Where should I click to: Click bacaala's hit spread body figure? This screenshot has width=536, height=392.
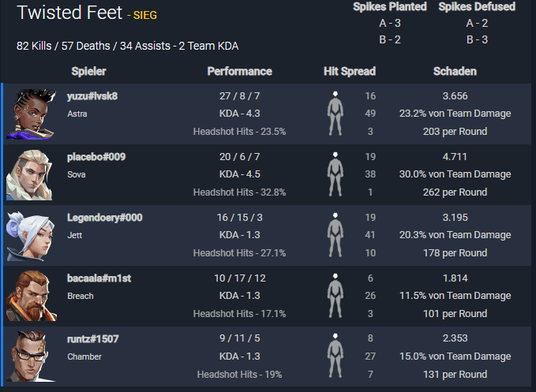(x=335, y=296)
